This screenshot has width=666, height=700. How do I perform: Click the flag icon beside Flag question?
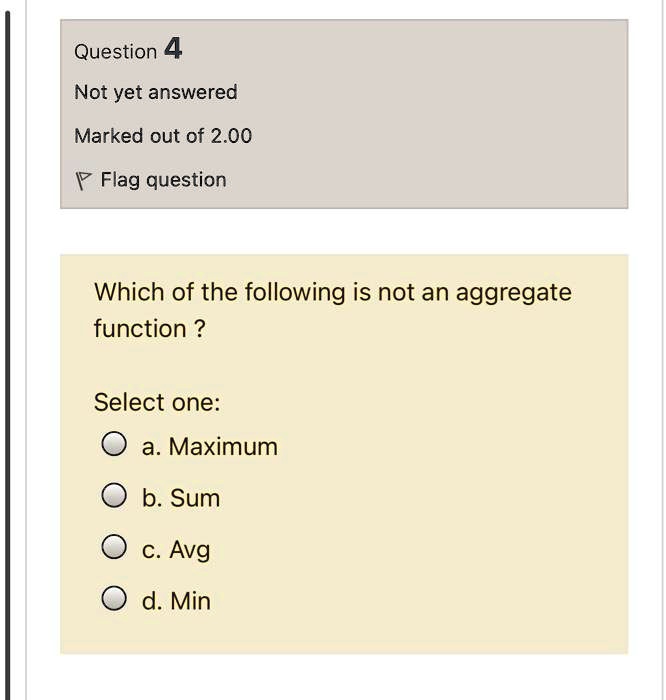click(83, 181)
